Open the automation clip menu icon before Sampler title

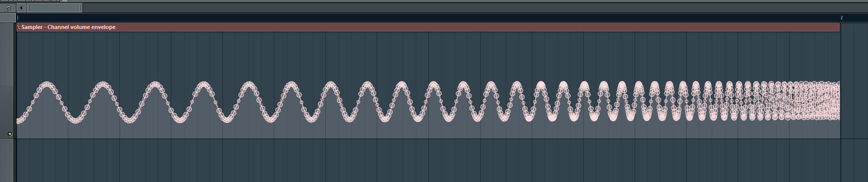19,27
